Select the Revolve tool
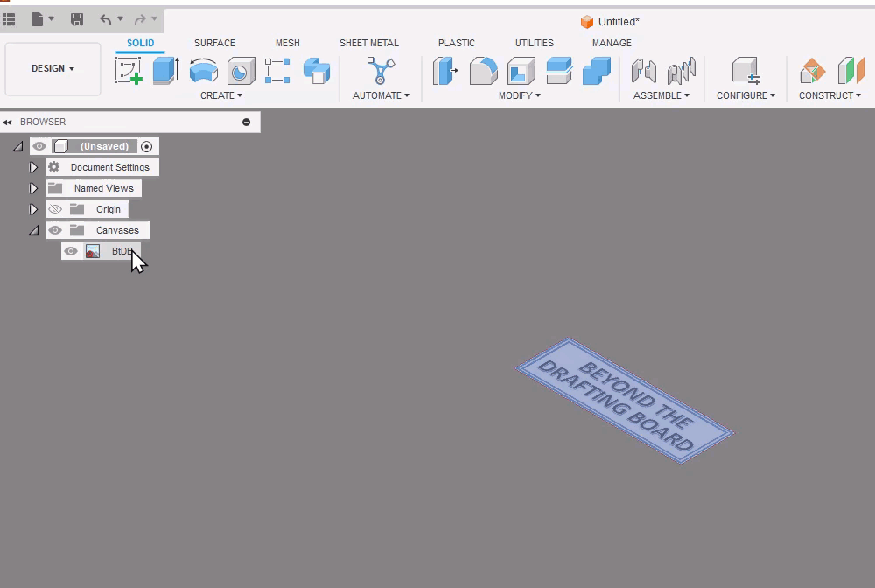The width and height of the screenshot is (875, 588). pyautogui.click(x=204, y=70)
